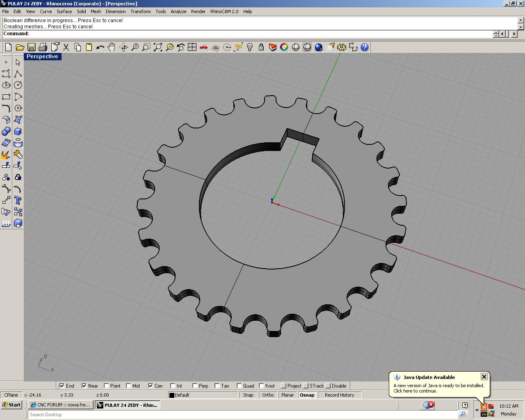
Task: Click Record History in the status bar
Action: pyautogui.click(x=339, y=395)
